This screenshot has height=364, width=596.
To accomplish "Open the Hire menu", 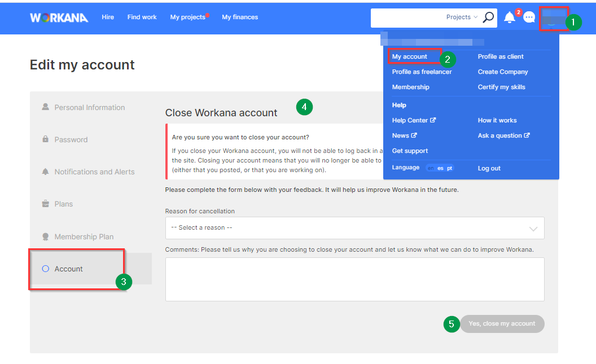I will (108, 17).
